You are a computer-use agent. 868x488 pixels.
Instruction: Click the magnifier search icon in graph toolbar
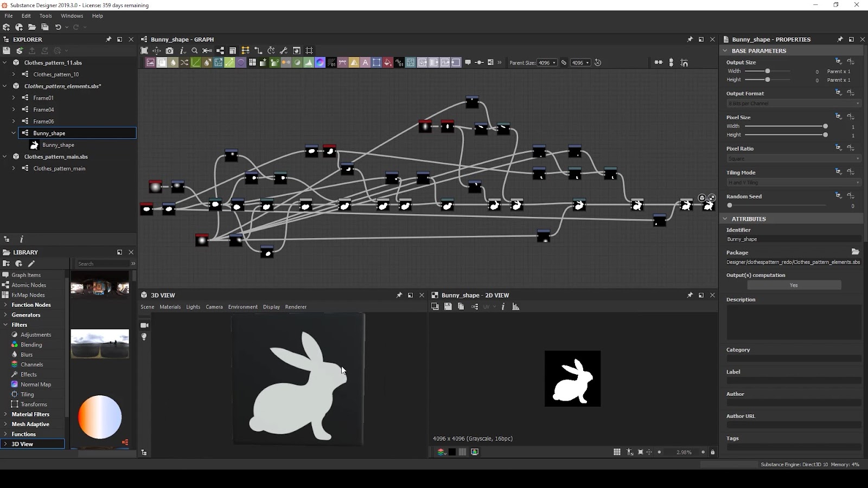click(x=194, y=50)
